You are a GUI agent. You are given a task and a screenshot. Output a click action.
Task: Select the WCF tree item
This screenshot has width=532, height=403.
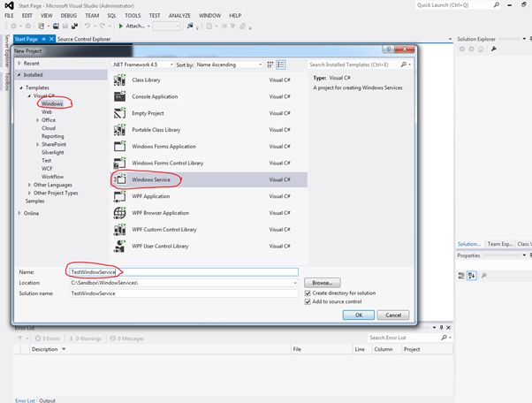pyautogui.click(x=47, y=169)
